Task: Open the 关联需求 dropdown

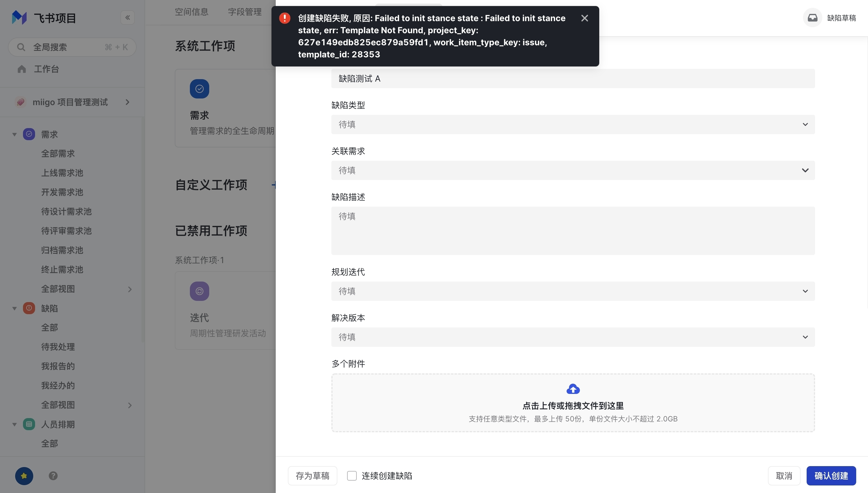Action: click(x=573, y=170)
